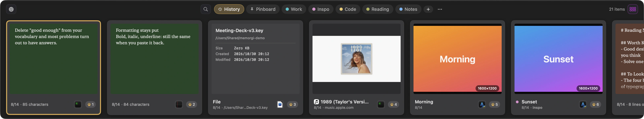Click the Apple Music note icon
This screenshot has width=644, height=119.
[316, 102]
